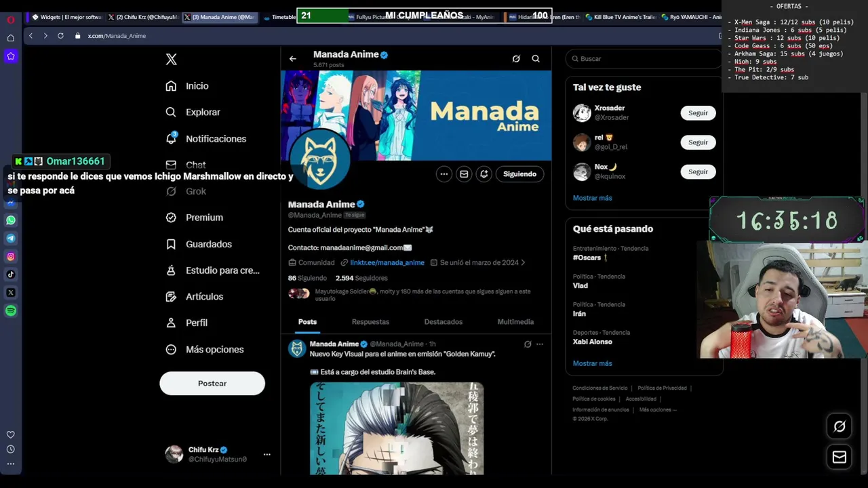The height and width of the screenshot is (488, 868).
Task: Send a message via envelope icon
Action: click(464, 174)
